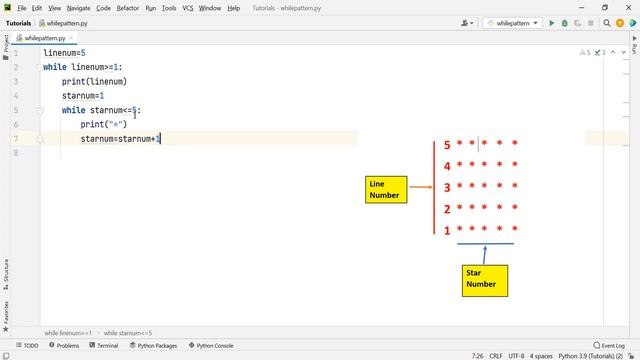Click the lock read-only toggle icon
This screenshot has height=360, width=640.
[x=631, y=356]
